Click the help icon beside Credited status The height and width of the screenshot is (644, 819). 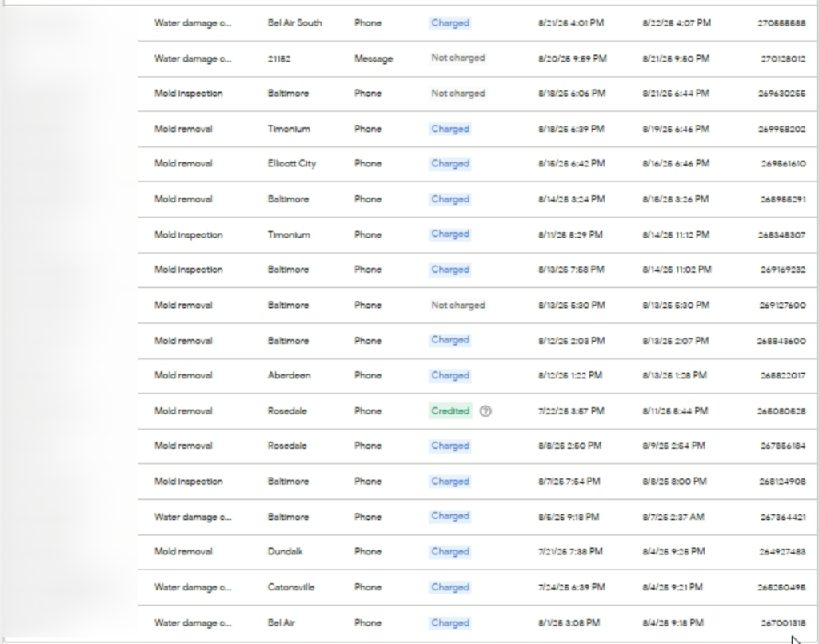point(485,411)
